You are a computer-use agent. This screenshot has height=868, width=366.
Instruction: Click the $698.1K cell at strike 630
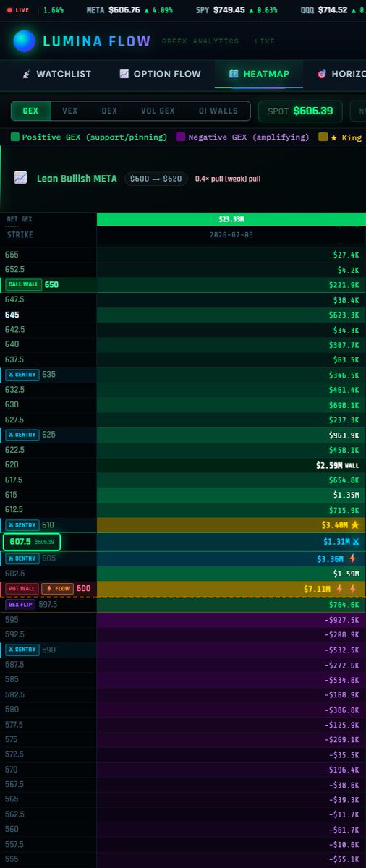tap(231, 405)
